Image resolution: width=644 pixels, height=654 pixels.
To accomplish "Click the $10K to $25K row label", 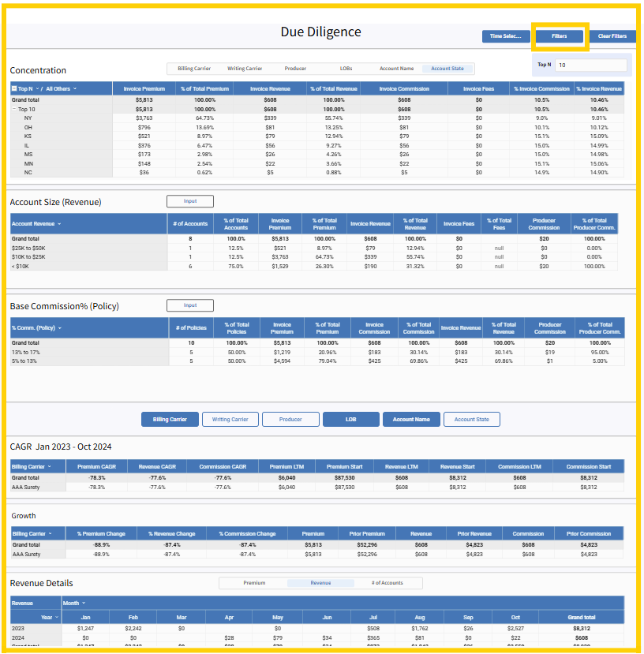I will (28, 257).
